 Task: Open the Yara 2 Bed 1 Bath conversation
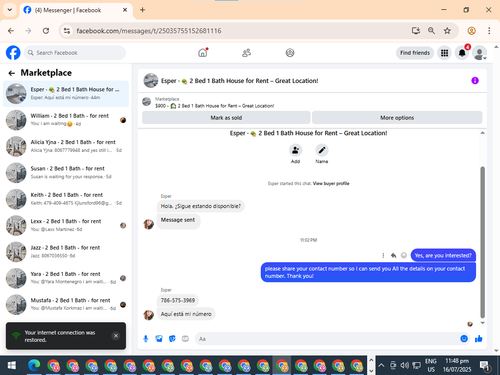[66, 278]
